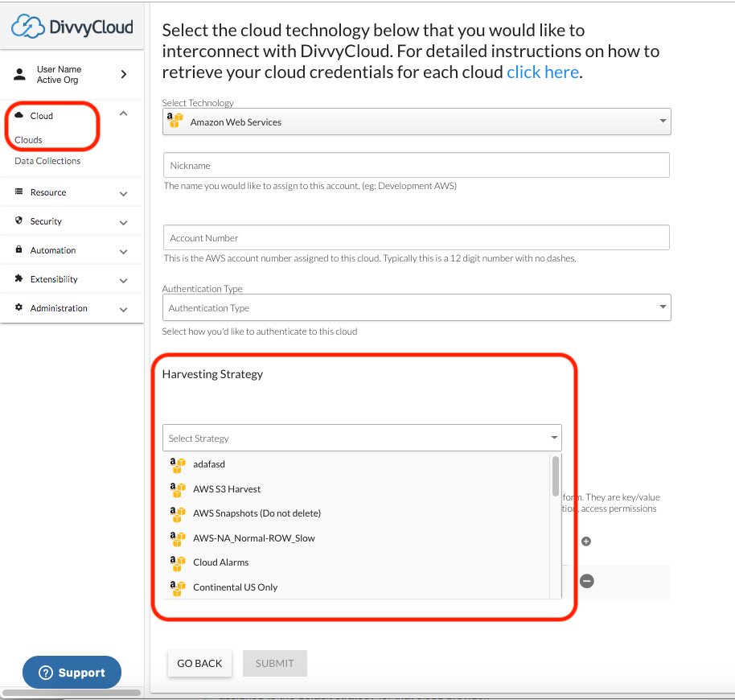The image size is (735, 700).
Task: Click the strategy list vertical scrollbar
Action: pyautogui.click(x=556, y=476)
